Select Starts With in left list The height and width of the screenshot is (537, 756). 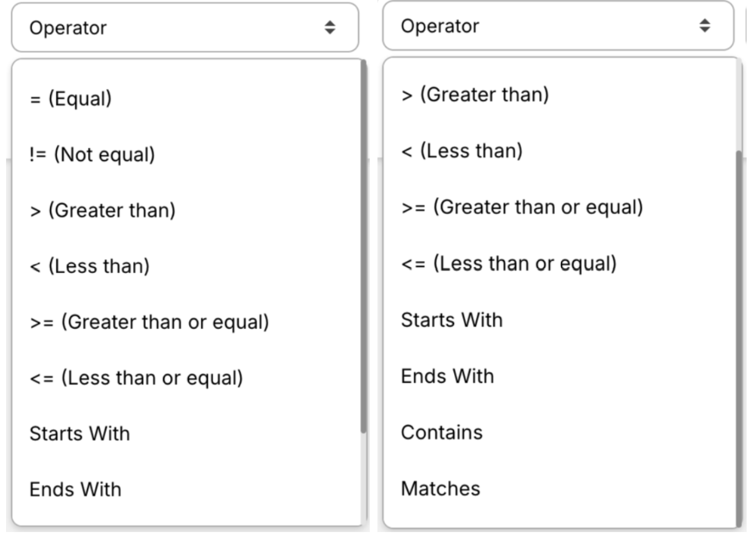click(x=80, y=434)
